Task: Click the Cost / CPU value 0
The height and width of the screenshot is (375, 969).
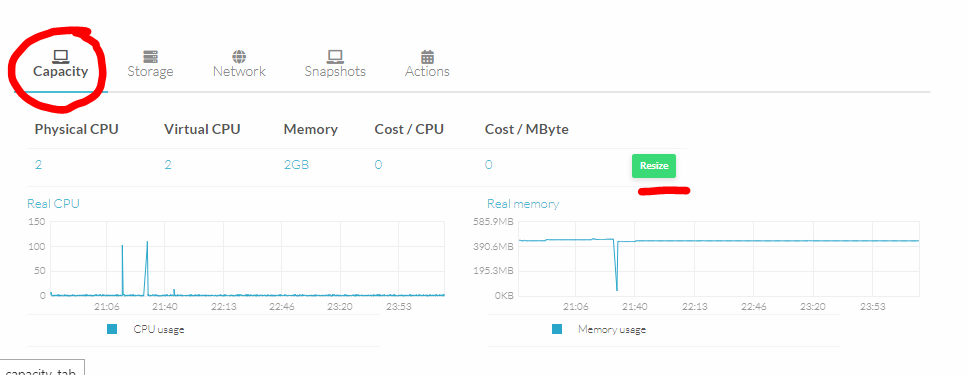Action: (378, 165)
